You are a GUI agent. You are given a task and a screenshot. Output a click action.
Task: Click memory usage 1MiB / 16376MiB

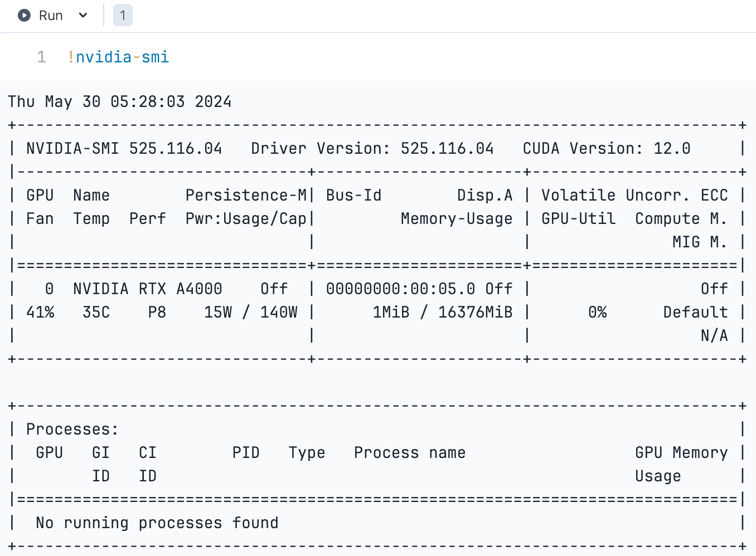(x=442, y=312)
